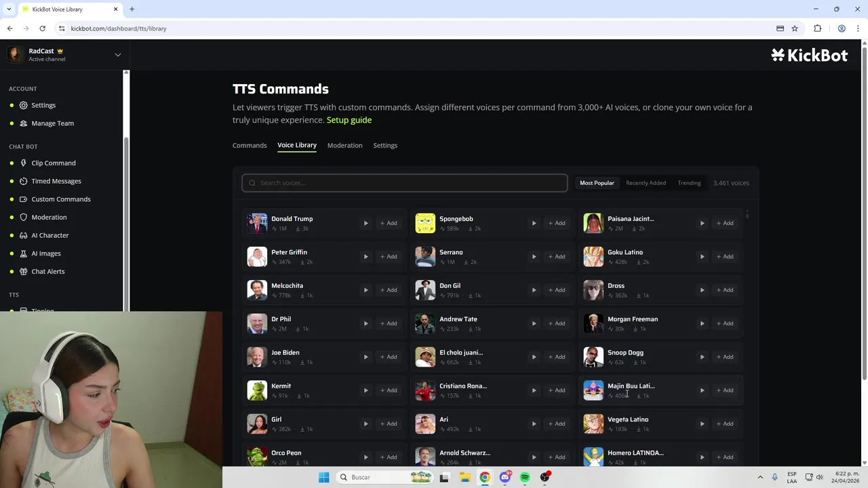Play the Andrew Tate voice preview

pyautogui.click(x=534, y=323)
